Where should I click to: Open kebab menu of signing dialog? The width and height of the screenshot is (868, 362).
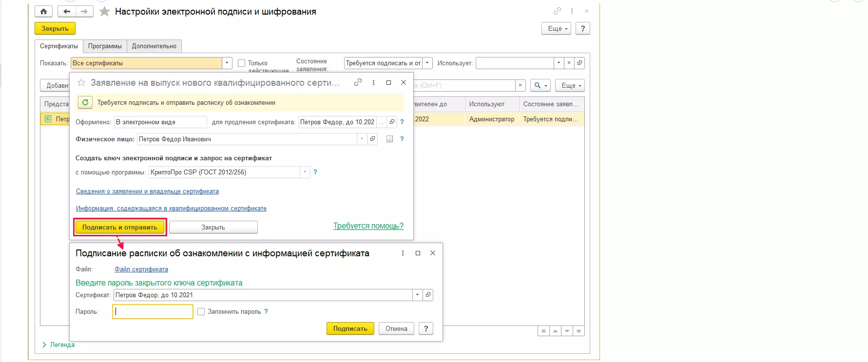tap(403, 253)
